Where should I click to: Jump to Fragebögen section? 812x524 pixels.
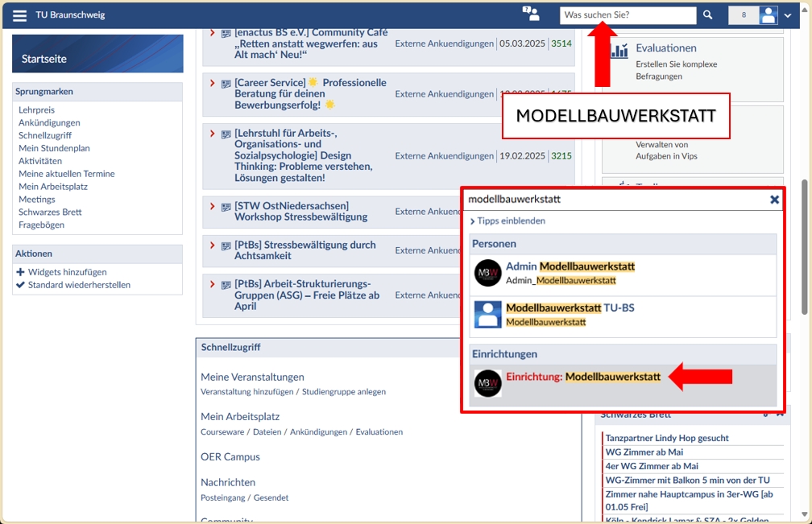click(41, 225)
